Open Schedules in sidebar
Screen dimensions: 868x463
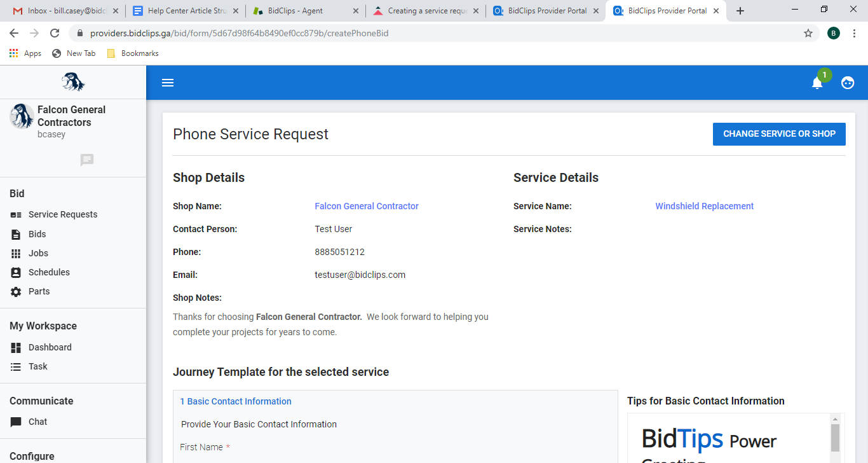coord(49,272)
